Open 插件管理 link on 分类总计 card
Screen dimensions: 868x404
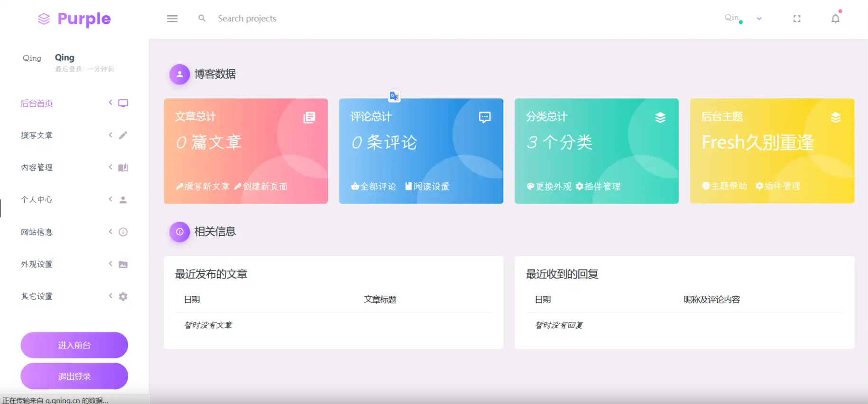pos(598,187)
